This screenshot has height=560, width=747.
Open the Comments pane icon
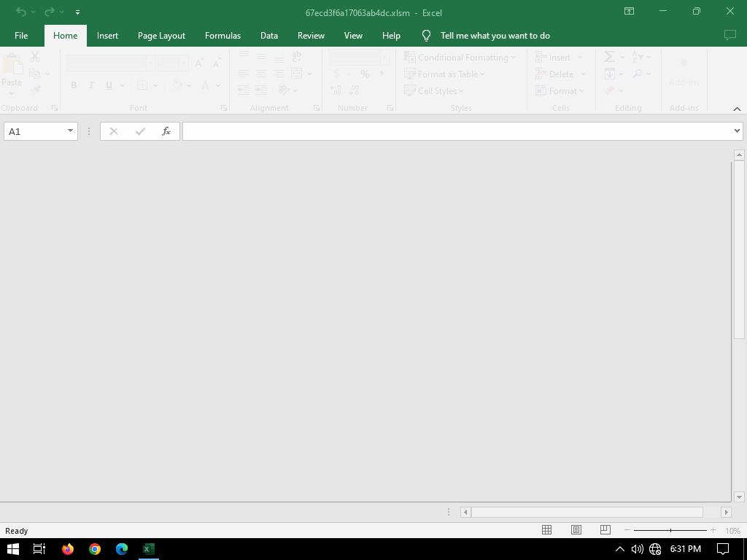tap(729, 35)
